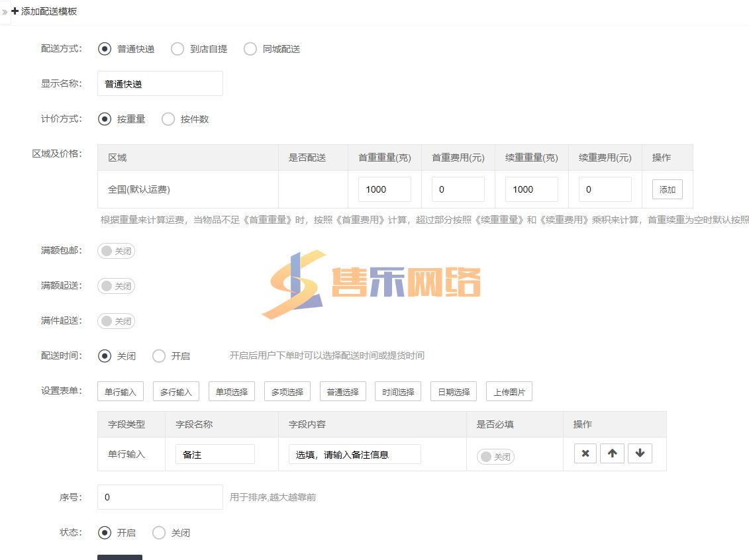Image resolution: width=749 pixels, height=560 pixels.
Task: Toggle the 满额起送 switch
Action: 116,286
